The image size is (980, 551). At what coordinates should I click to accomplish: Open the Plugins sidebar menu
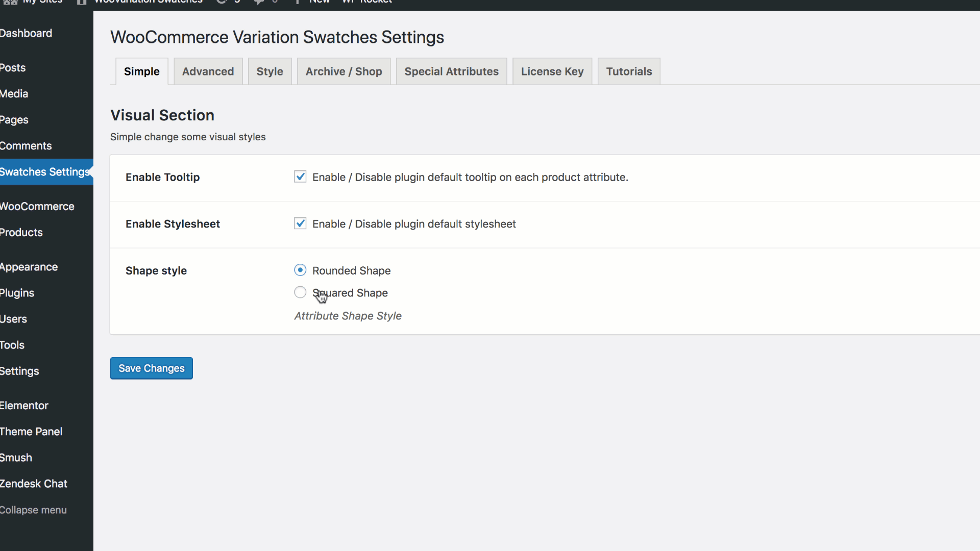point(17,293)
